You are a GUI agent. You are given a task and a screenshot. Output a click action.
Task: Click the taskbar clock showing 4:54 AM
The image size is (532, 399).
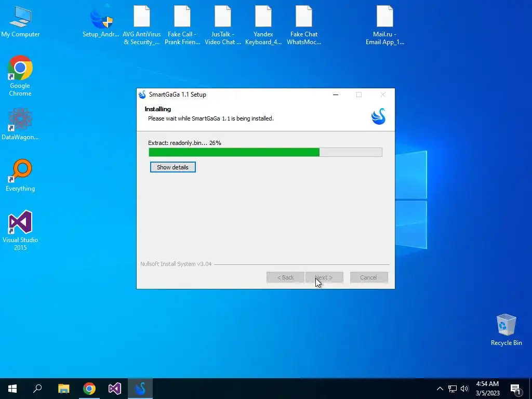coord(487,389)
